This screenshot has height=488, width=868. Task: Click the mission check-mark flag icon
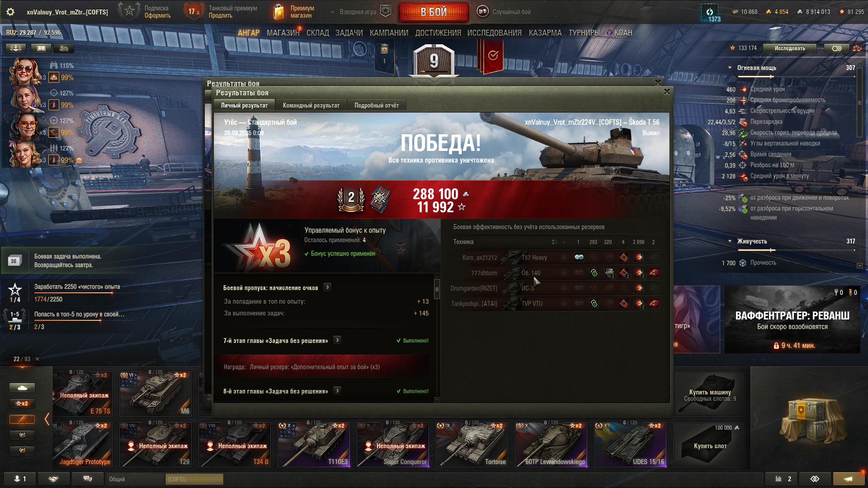(492, 56)
